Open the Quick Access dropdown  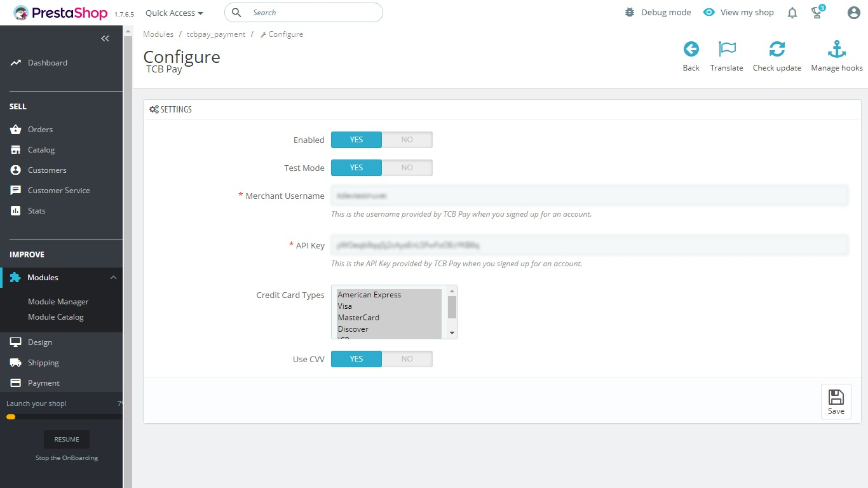175,13
